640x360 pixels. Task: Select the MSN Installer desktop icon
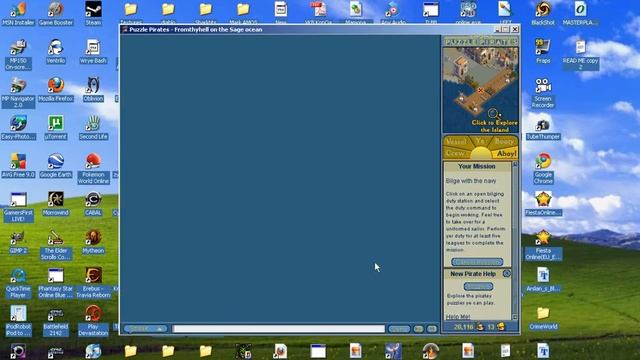pos(18,13)
